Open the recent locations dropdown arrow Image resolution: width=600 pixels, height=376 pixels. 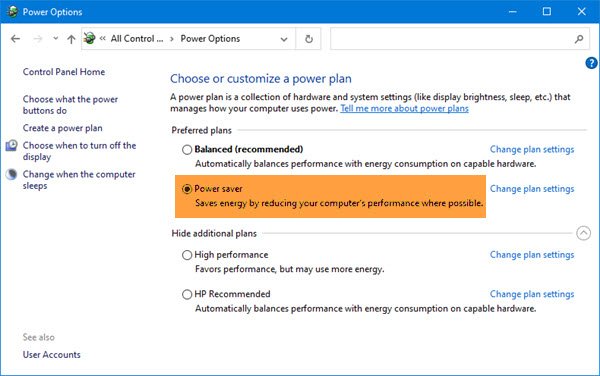pyautogui.click(x=56, y=38)
